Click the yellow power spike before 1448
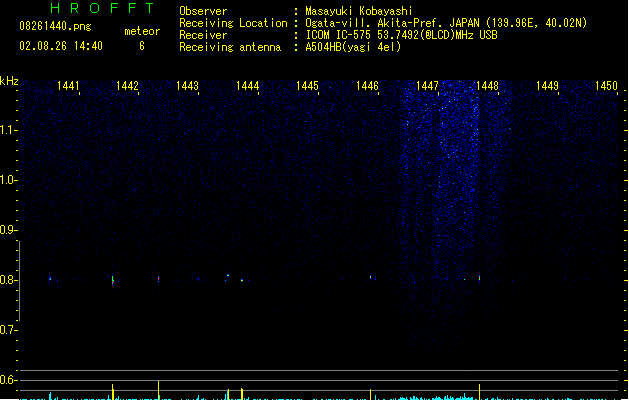This screenshot has height=400, width=629. point(479,392)
